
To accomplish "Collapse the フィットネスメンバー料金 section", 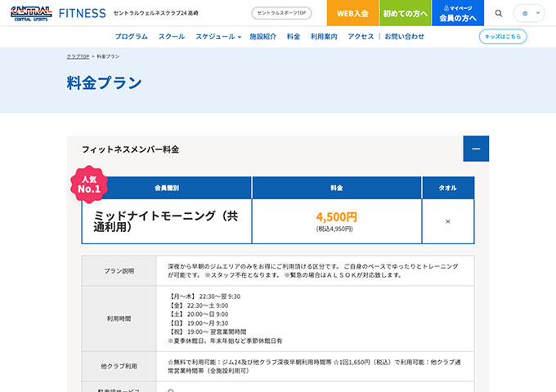I will [475, 149].
